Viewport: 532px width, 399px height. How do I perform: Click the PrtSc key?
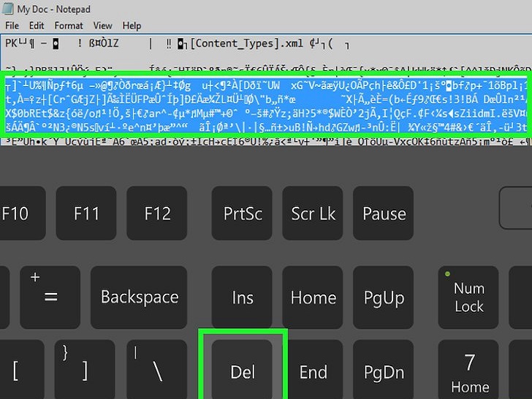pyautogui.click(x=242, y=213)
